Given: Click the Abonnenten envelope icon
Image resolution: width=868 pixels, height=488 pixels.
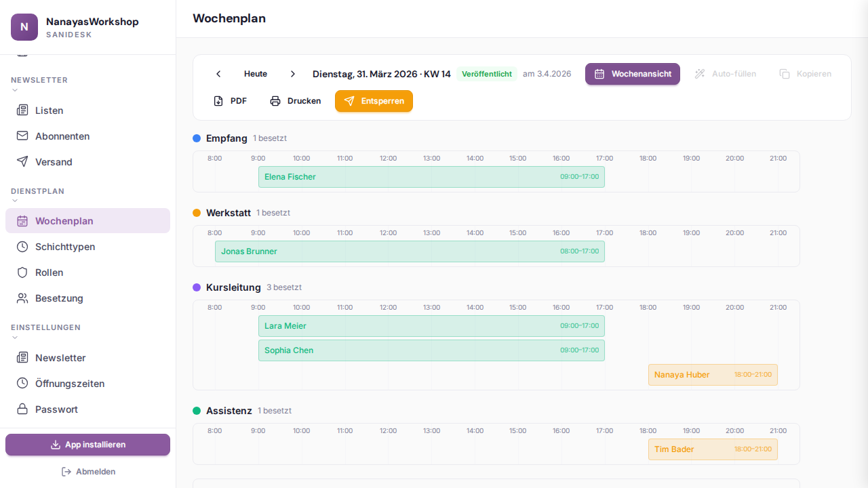Looking at the screenshot, I should [22, 136].
